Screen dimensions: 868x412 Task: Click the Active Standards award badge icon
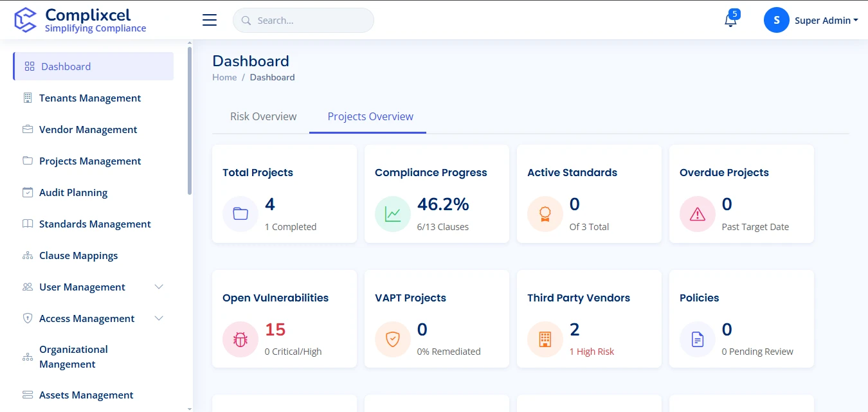coord(545,214)
